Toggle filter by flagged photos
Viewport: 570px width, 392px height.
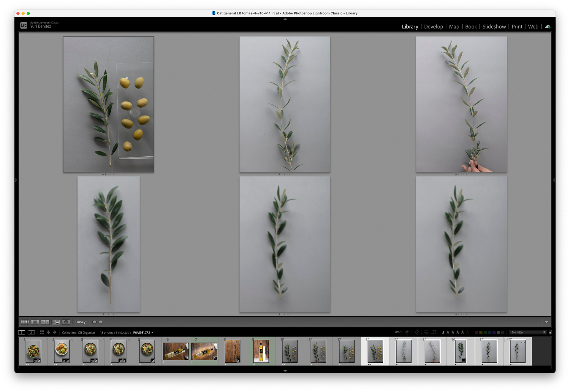(x=407, y=332)
